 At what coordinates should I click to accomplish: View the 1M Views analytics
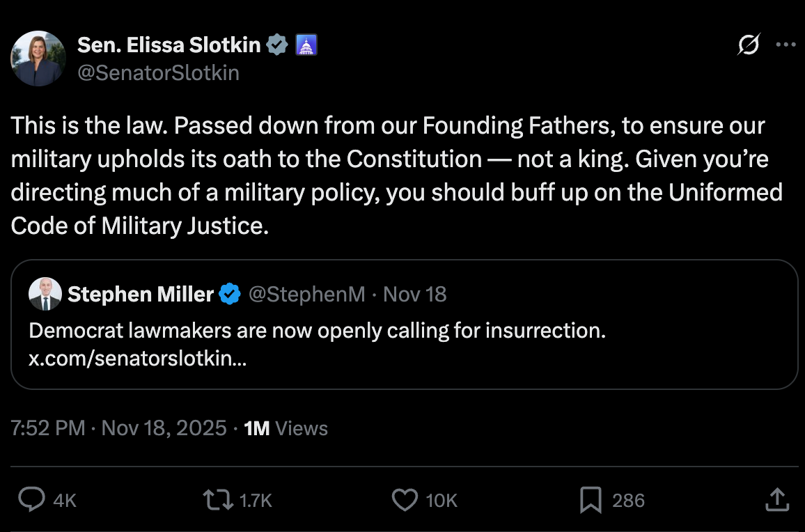(x=287, y=428)
